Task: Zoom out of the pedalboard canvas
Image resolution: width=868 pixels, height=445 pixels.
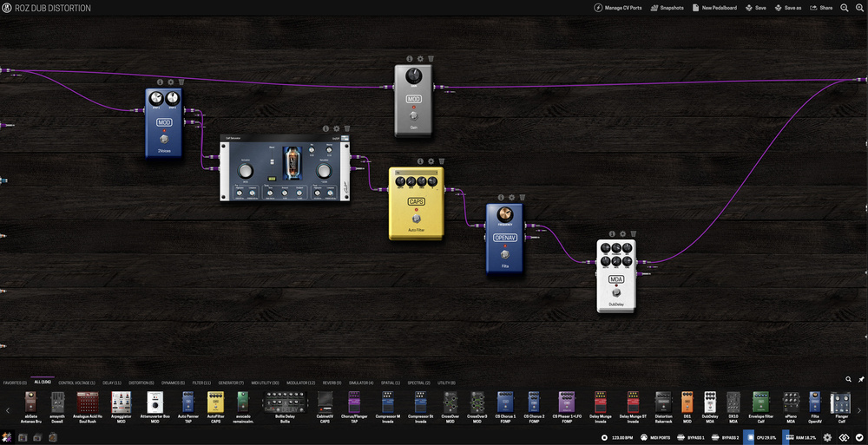Action: (x=845, y=8)
